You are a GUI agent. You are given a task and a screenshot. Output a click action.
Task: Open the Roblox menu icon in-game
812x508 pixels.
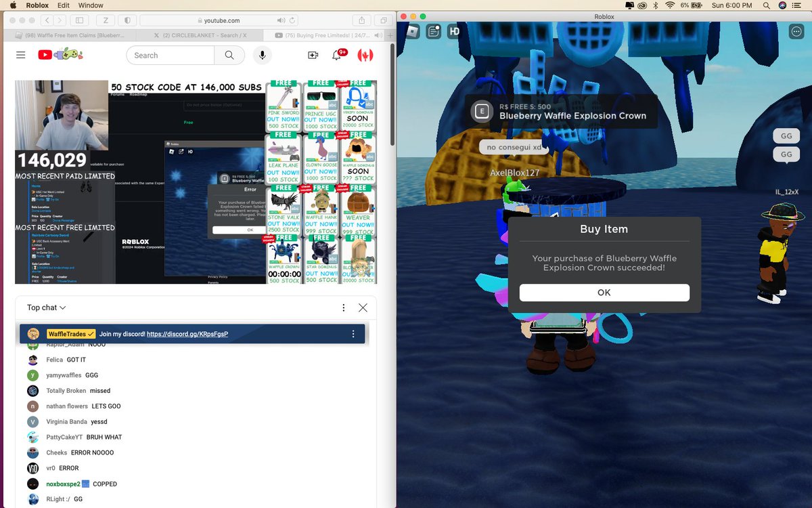[412, 31]
